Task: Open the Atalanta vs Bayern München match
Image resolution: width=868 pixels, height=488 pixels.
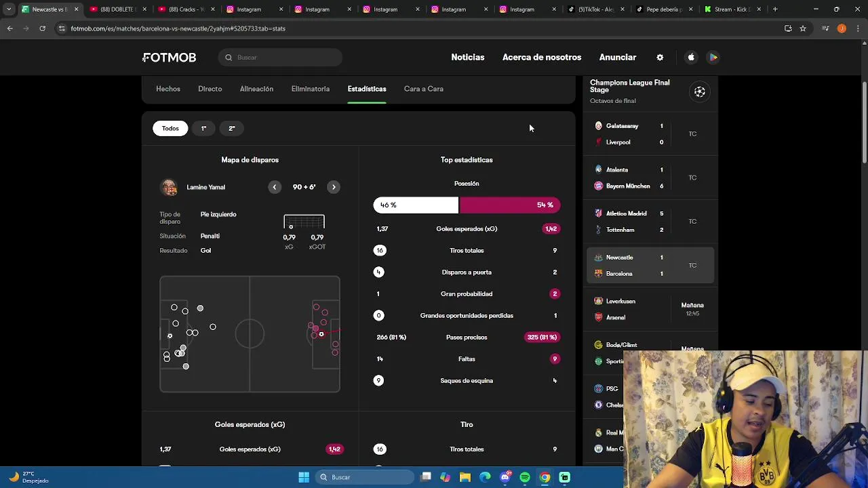Action: tap(651, 178)
